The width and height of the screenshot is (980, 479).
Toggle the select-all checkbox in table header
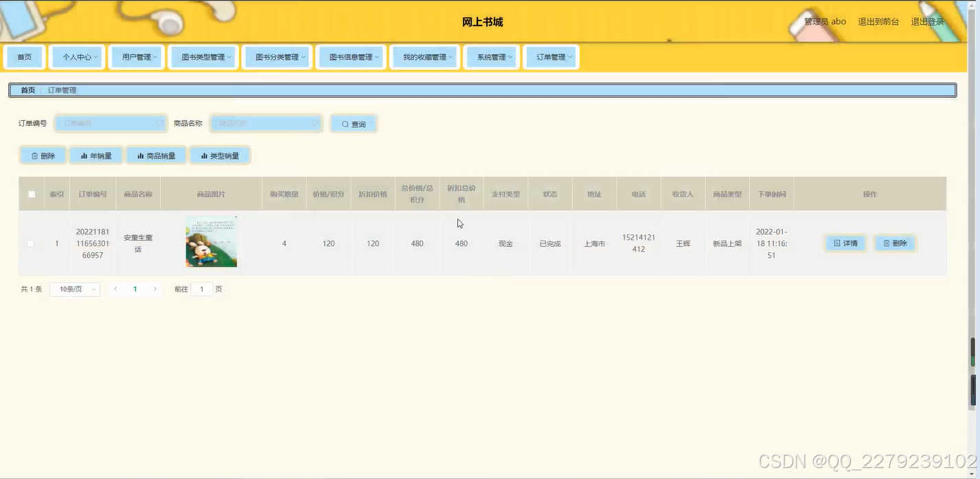(x=31, y=194)
